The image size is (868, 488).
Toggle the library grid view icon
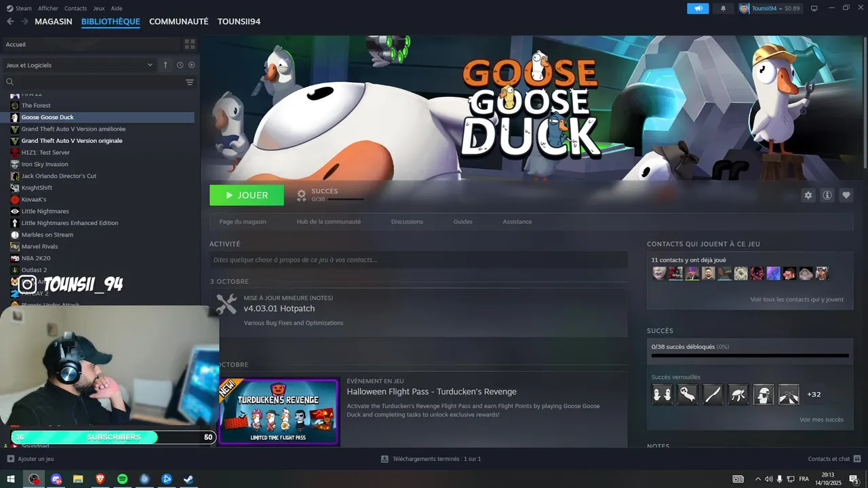190,44
